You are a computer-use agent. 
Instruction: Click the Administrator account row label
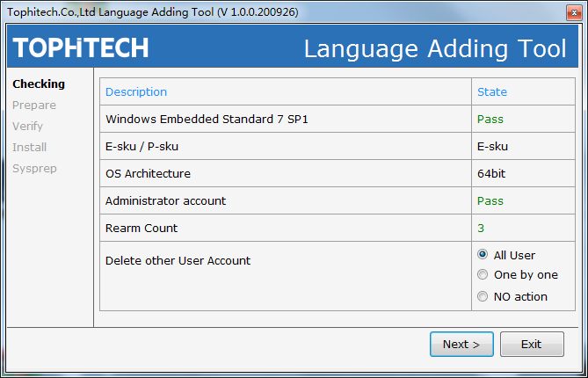click(x=165, y=201)
